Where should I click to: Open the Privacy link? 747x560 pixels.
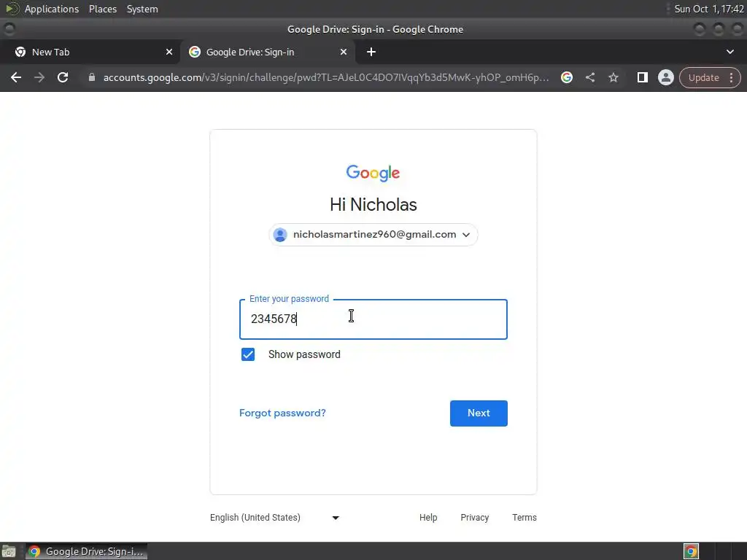[x=474, y=518]
